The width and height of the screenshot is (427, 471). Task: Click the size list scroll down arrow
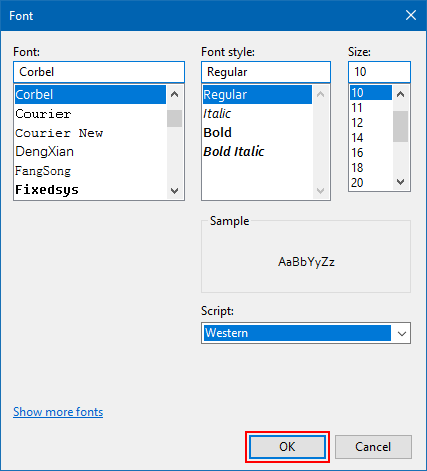pos(401,182)
